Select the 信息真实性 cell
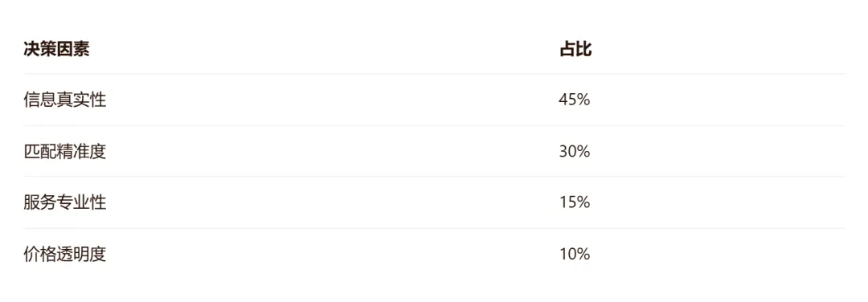The width and height of the screenshot is (868, 302). point(65,100)
